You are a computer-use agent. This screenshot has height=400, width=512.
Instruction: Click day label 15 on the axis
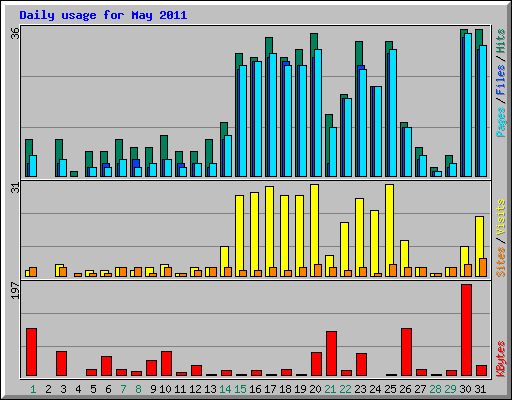pyautogui.click(x=240, y=389)
